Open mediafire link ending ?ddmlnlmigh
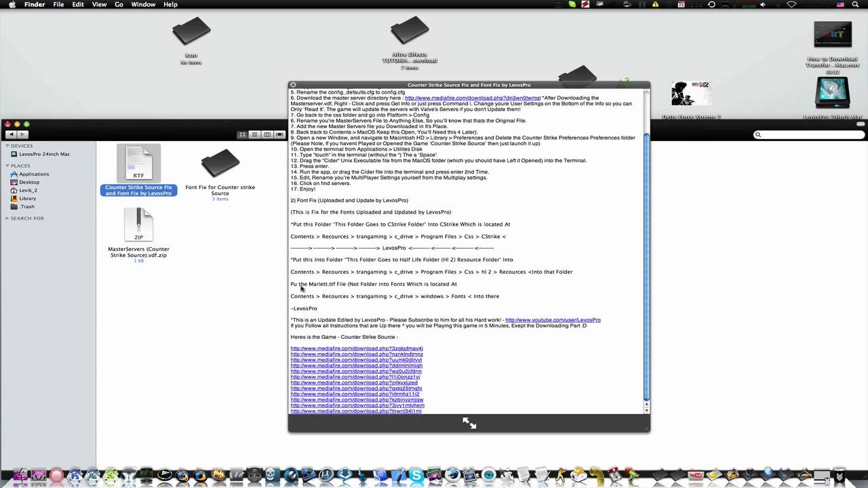This screenshot has height=488, width=868. pyautogui.click(x=357, y=365)
